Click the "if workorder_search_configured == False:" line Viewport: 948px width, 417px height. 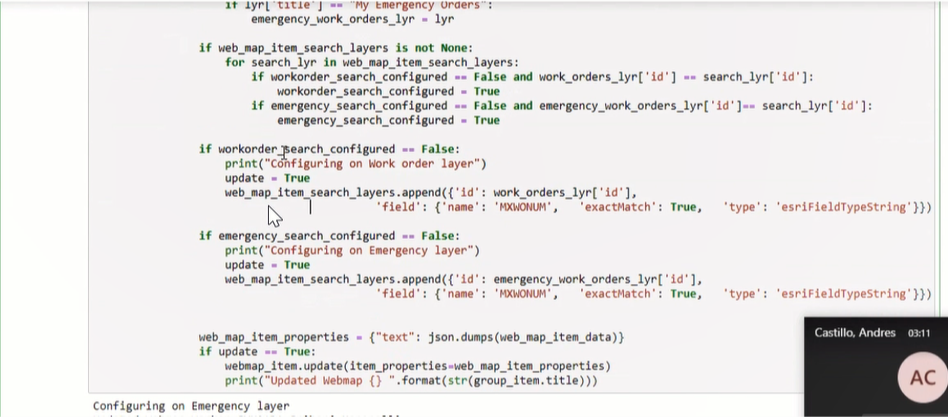330,149
